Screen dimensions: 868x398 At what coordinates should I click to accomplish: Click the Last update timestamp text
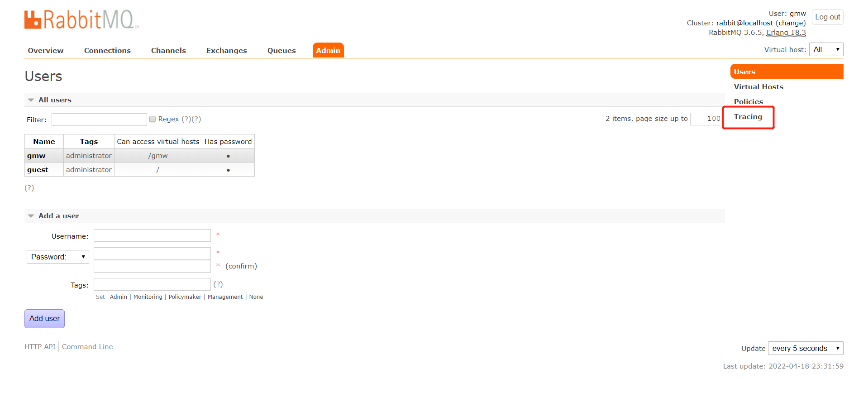(783, 366)
